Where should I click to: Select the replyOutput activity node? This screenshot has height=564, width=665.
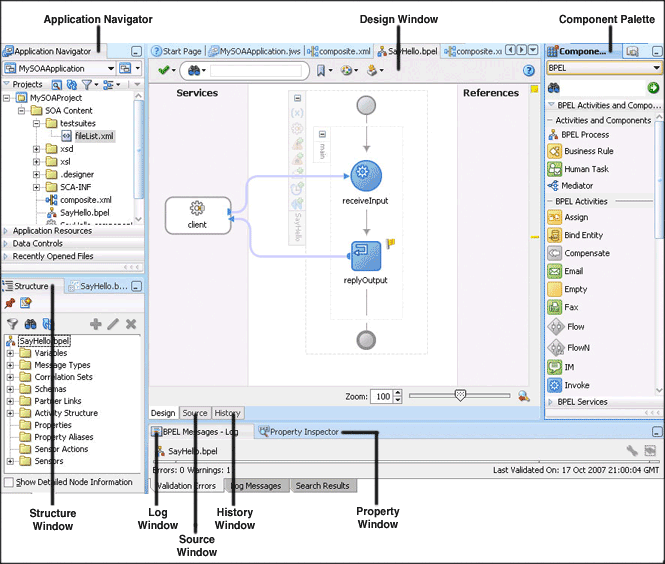[366, 256]
